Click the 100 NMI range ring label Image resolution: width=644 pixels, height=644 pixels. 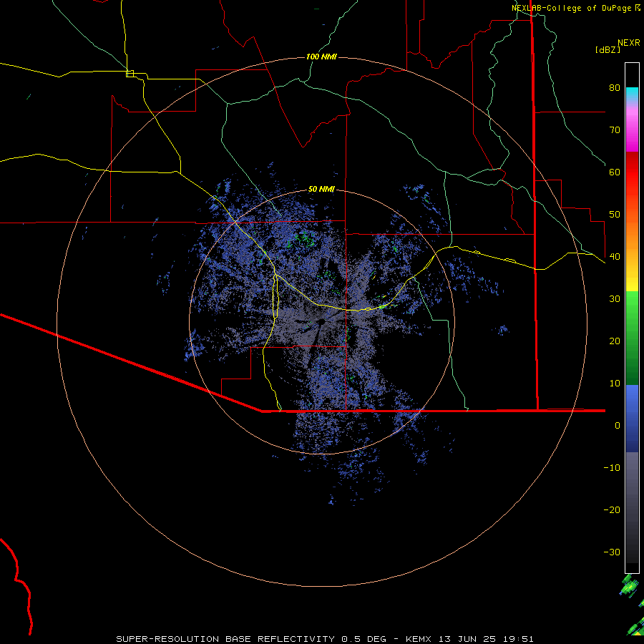point(321,57)
